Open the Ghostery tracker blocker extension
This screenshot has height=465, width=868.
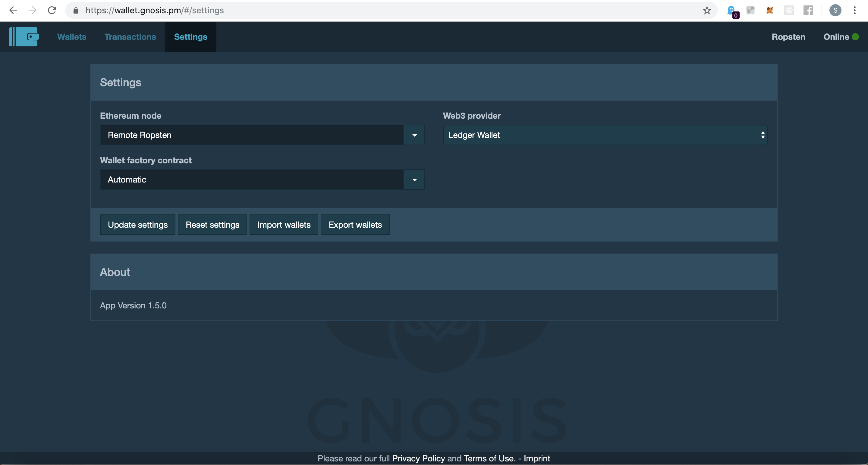tap(732, 10)
